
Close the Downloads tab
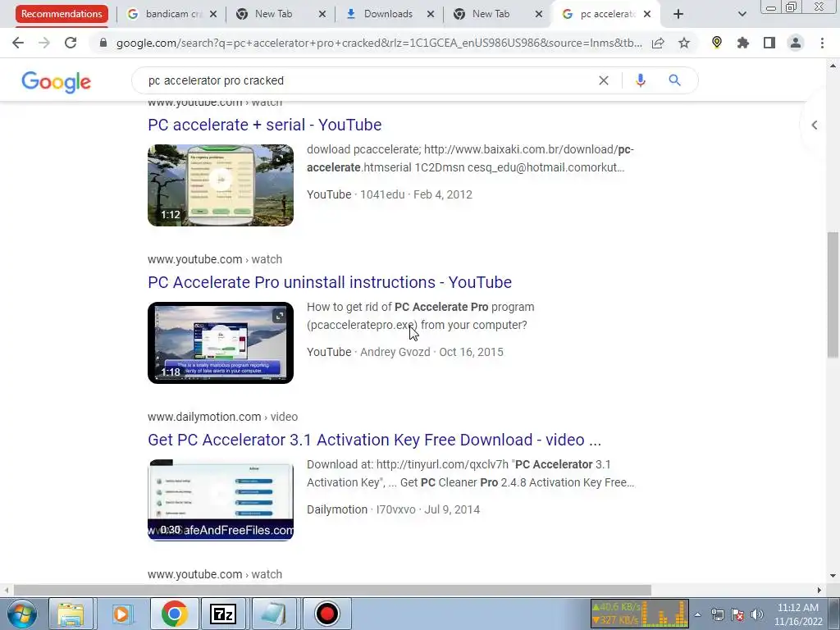click(431, 15)
